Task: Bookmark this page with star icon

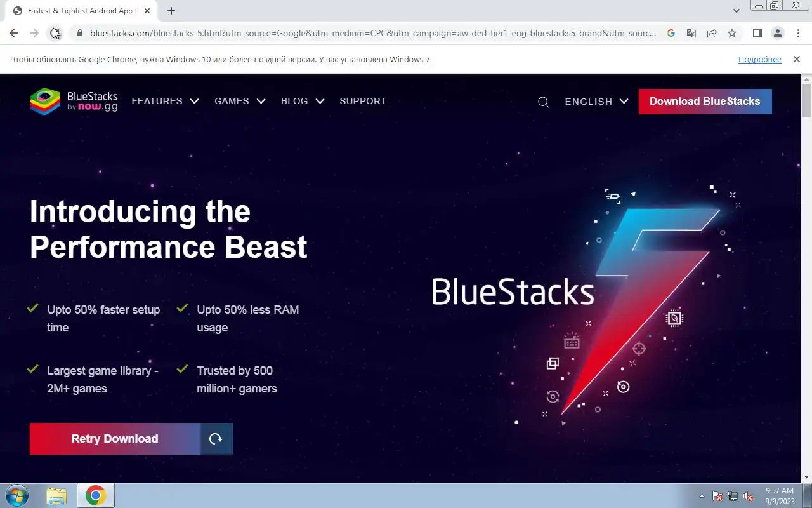Action: (732, 33)
